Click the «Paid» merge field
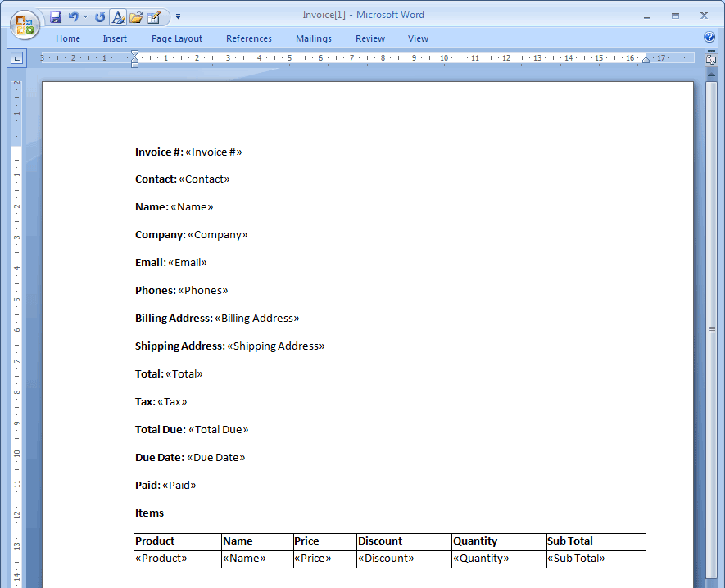Screen dimensions: 725x588 coord(179,486)
